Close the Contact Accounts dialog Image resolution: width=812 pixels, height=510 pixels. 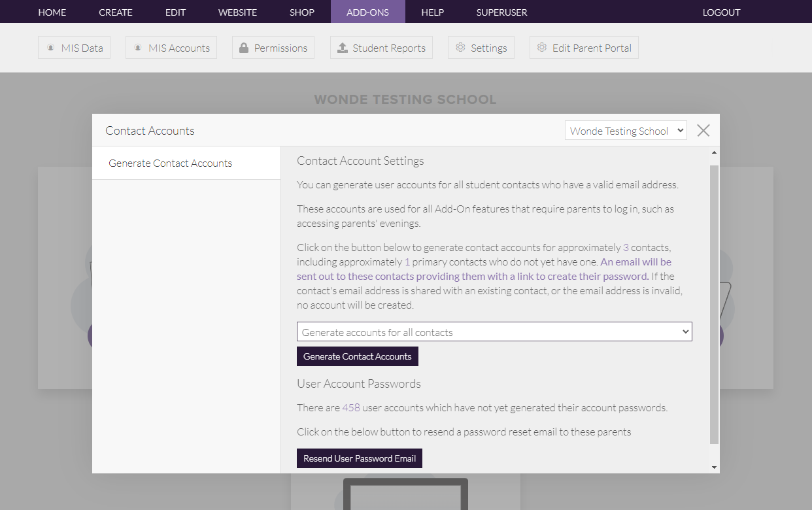tap(703, 130)
